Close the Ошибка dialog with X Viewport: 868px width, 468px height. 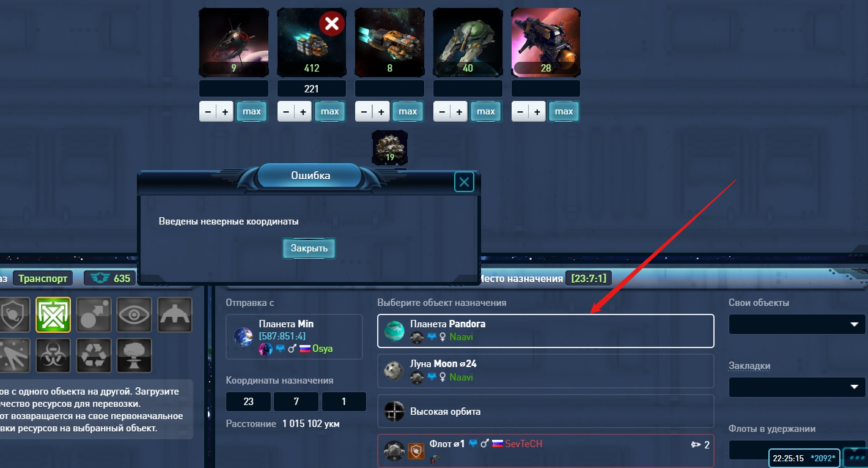pyautogui.click(x=464, y=182)
